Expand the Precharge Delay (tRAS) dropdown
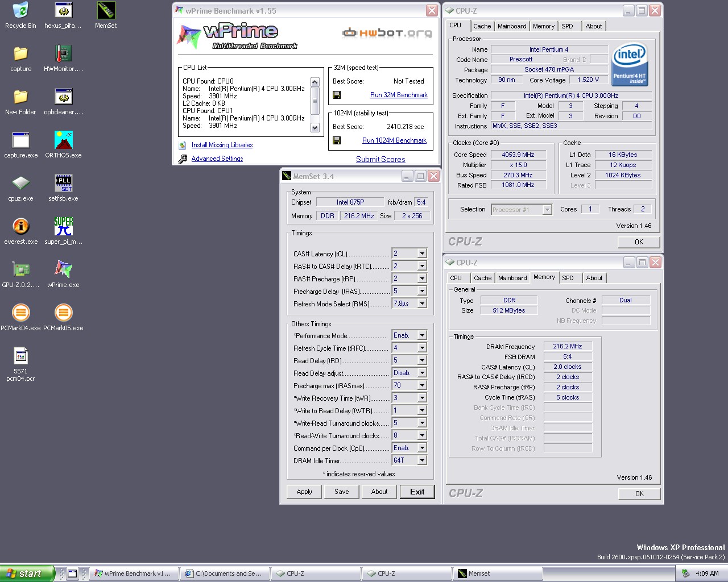The height and width of the screenshot is (582, 728). [422, 291]
